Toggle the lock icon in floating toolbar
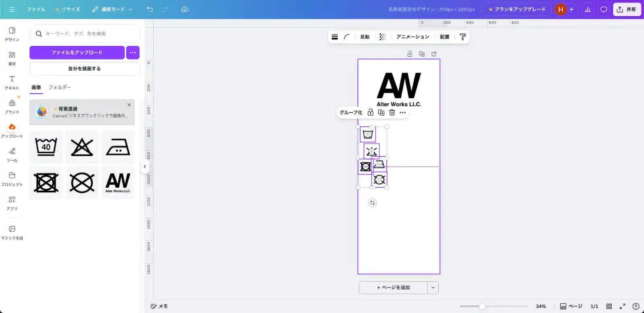The width and height of the screenshot is (644, 313). [x=370, y=113]
